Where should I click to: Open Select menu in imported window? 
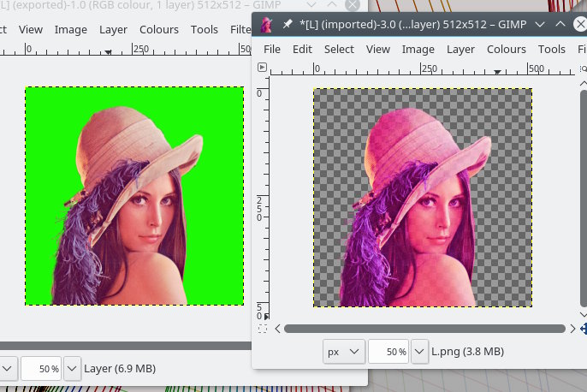pyautogui.click(x=339, y=49)
